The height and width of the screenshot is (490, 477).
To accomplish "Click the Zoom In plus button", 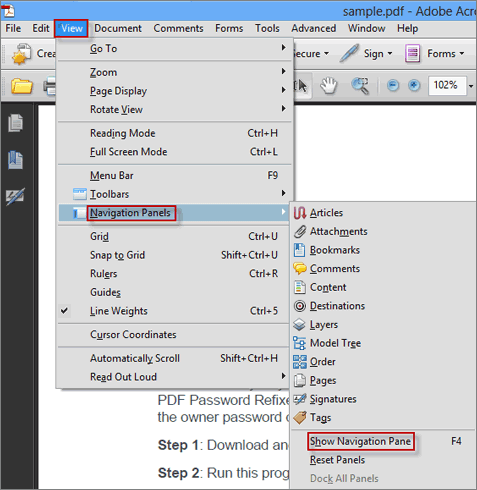I will pyautogui.click(x=414, y=85).
